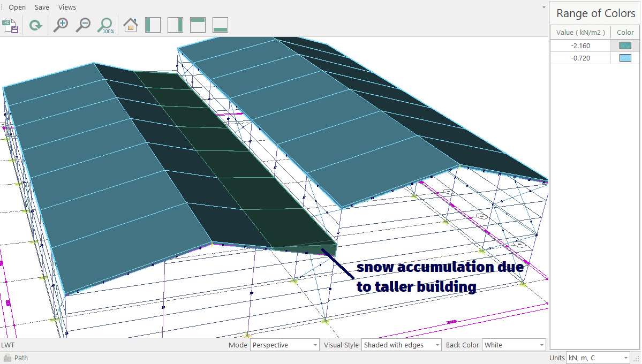642x364 pixels.
Task: Click the refresh view icon
Action: pos(35,25)
